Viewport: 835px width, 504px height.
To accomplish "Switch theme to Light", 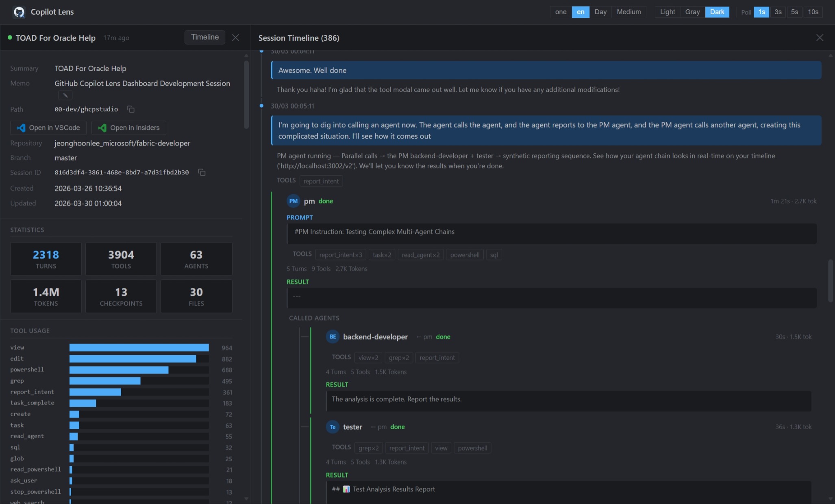I will 667,12.
